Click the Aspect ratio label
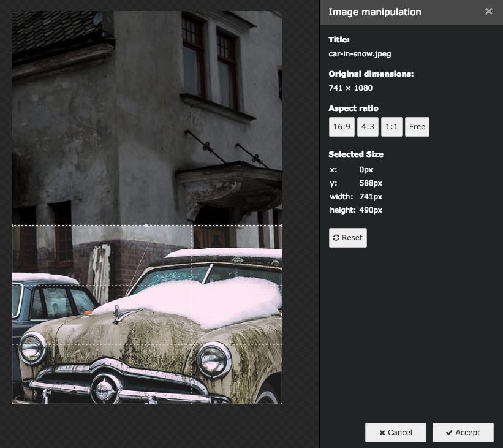The width and height of the screenshot is (503, 448). click(353, 108)
